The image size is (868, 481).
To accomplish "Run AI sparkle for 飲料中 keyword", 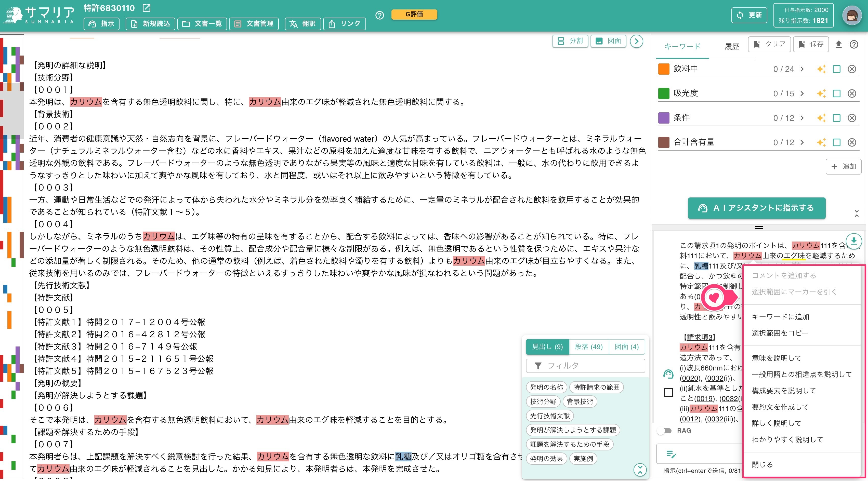I will point(821,69).
